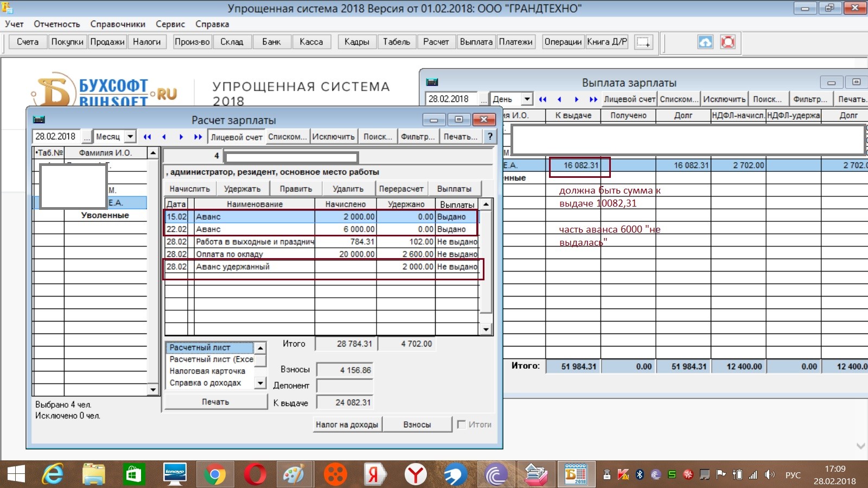This screenshot has width=868, height=488.
Task: Open the Справочники menu
Action: coord(118,24)
